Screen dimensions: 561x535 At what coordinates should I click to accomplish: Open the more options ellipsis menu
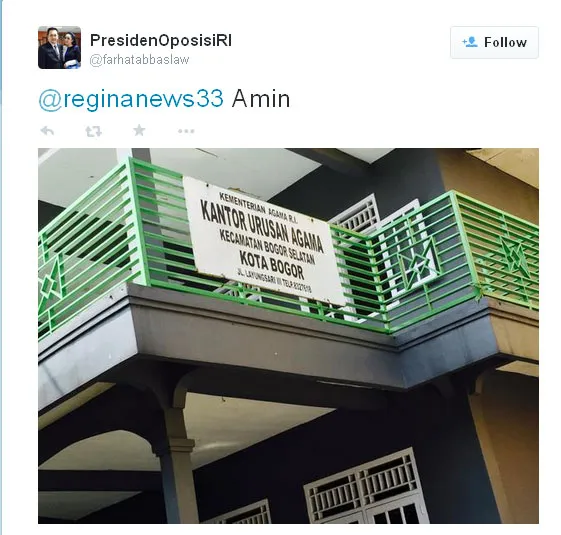(x=186, y=131)
